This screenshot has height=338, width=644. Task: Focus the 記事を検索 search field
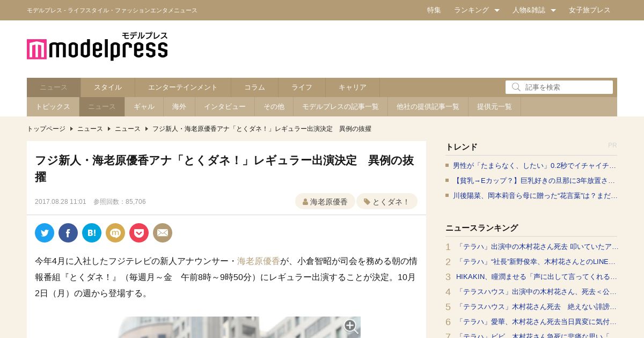[x=559, y=87]
